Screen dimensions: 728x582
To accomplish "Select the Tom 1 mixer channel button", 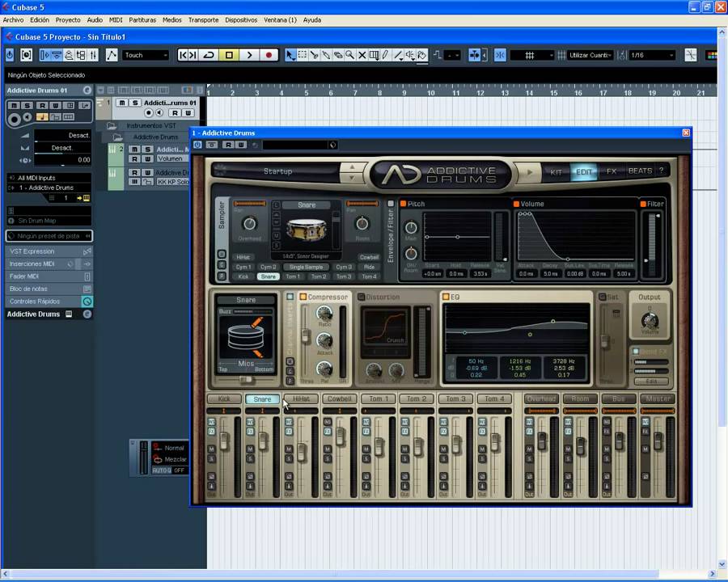I will [379, 399].
